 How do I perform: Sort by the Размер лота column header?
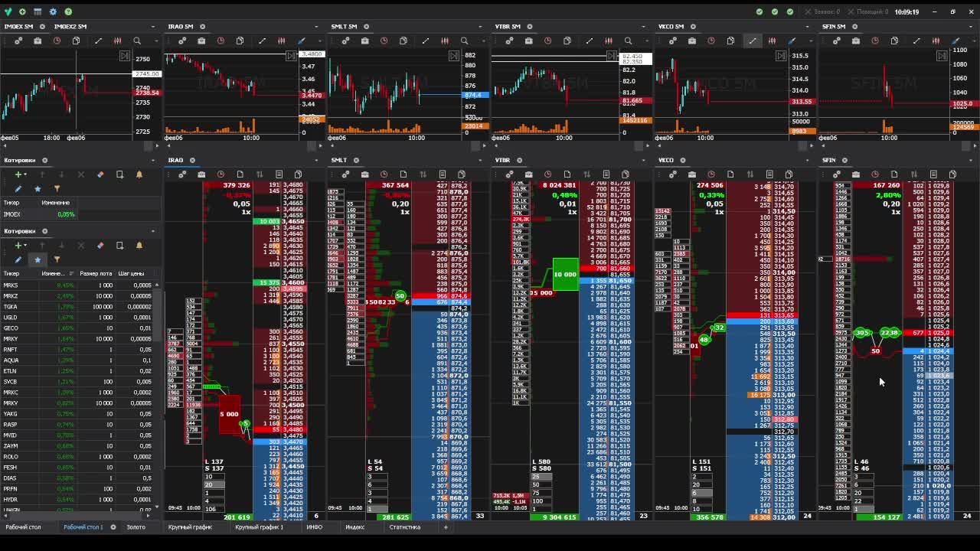96,273
